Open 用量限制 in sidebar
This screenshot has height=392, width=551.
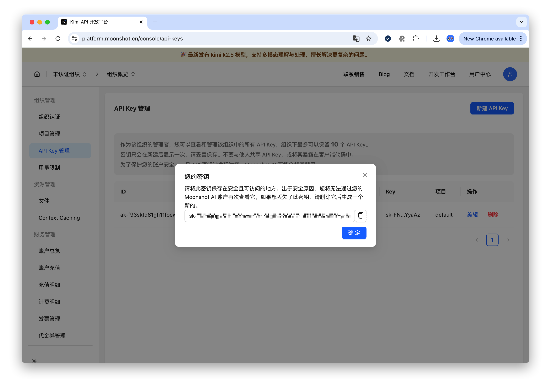[49, 168]
